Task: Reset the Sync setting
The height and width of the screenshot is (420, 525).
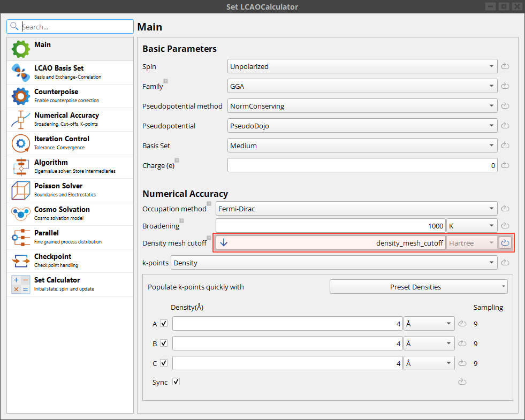Action: click(462, 382)
